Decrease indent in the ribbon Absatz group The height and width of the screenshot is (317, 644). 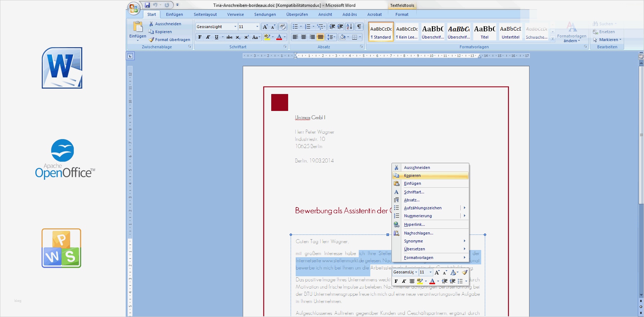click(332, 27)
